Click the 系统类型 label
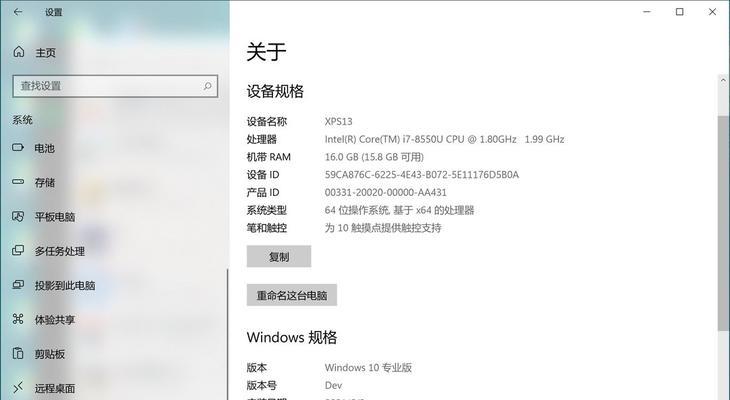This screenshot has height=400, width=730. click(267, 210)
